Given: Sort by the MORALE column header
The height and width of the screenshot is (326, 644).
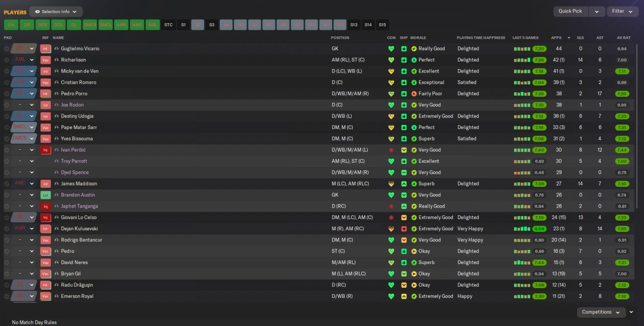Looking at the screenshot, I should click(x=418, y=38).
